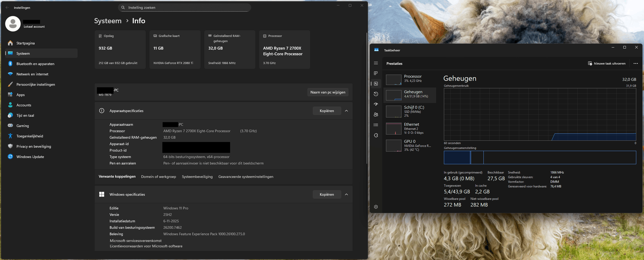644x260 pixels.
Task: Click the Accounts person icon
Action: pyautogui.click(x=10, y=105)
